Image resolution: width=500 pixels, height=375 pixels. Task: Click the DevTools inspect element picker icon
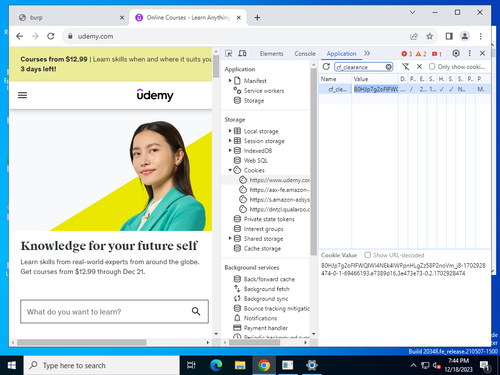click(229, 53)
